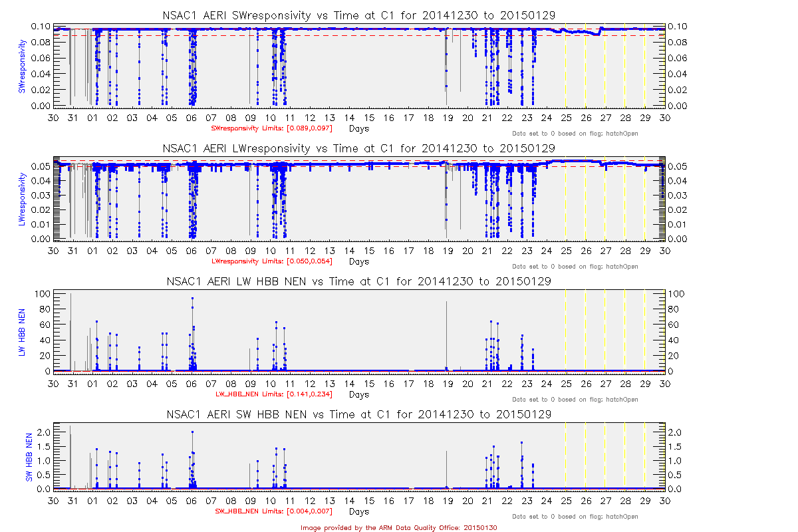Image resolution: width=798 pixels, height=532 pixels.
Task: Click day 25 yellow dashed line in LW HBB NEN plot
Action: click(565, 332)
